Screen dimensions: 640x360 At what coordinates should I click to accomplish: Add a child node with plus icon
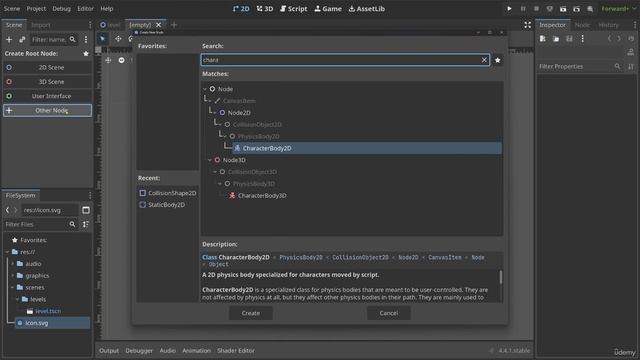(9, 40)
